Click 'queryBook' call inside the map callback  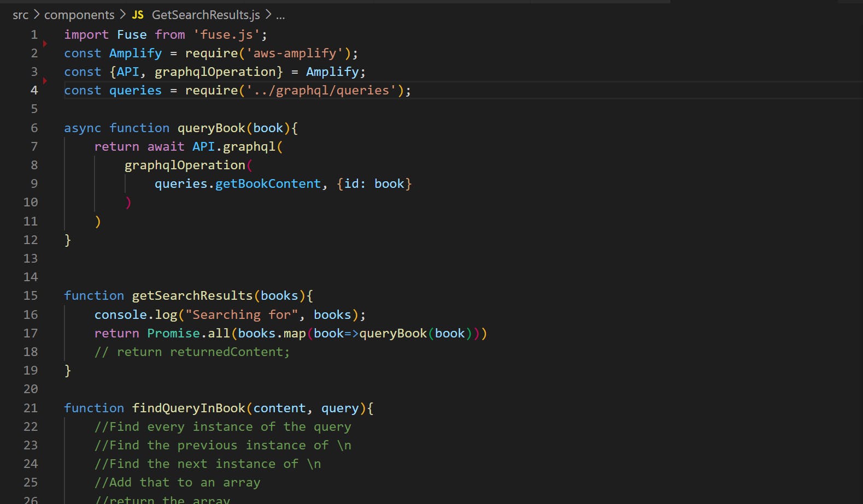click(x=393, y=333)
